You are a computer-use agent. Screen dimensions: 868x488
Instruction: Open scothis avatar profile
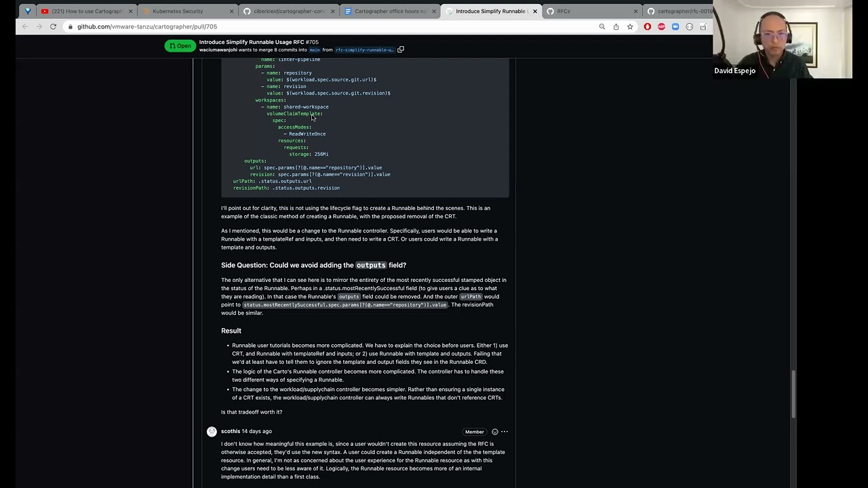[212, 432]
